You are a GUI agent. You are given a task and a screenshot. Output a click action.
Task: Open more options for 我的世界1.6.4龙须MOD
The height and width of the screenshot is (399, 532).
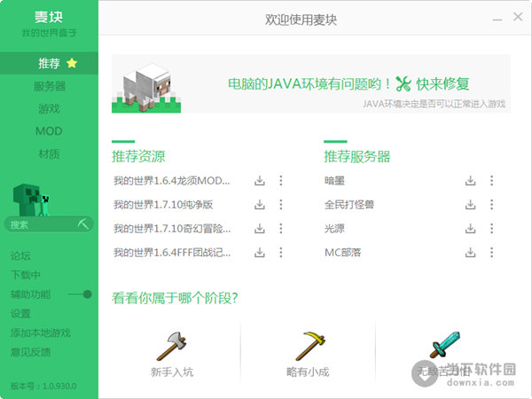coord(280,181)
